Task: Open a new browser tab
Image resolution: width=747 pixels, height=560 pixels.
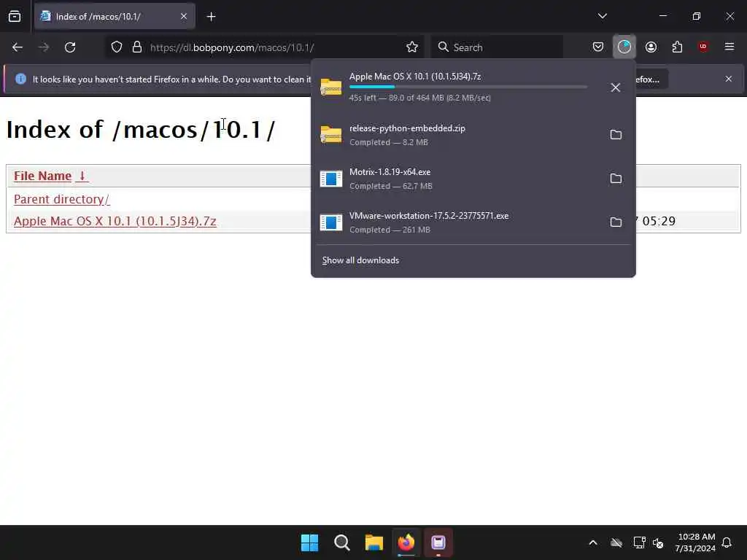Action: [211, 17]
